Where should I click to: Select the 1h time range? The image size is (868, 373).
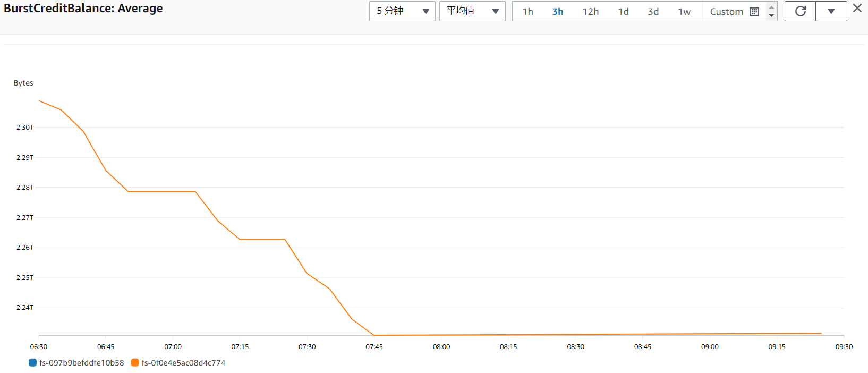point(527,12)
